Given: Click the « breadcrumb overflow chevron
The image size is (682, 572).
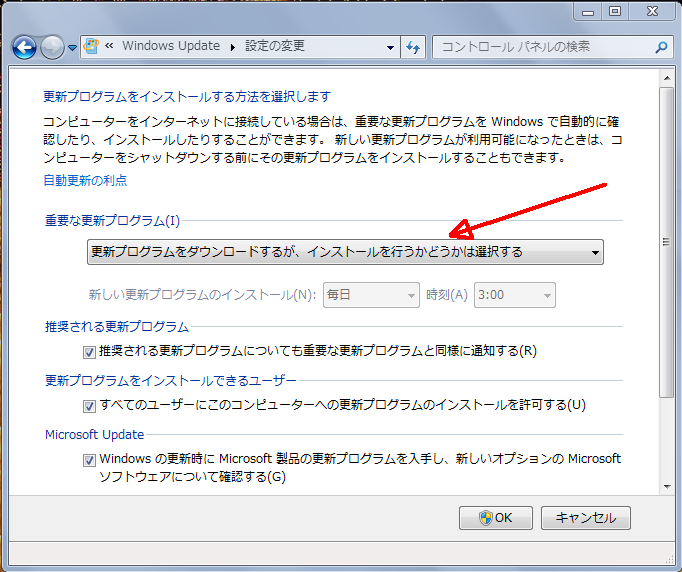Looking at the screenshot, I should pyautogui.click(x=109, y=46).
